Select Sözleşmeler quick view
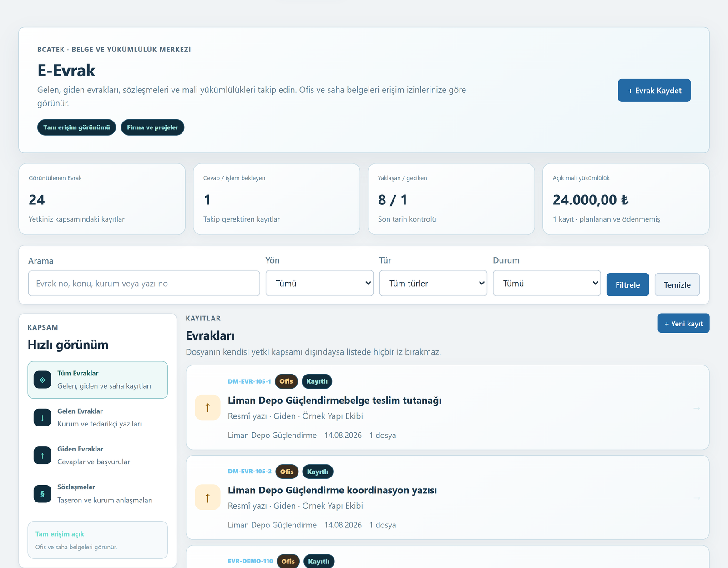 (x=97, y=493)
